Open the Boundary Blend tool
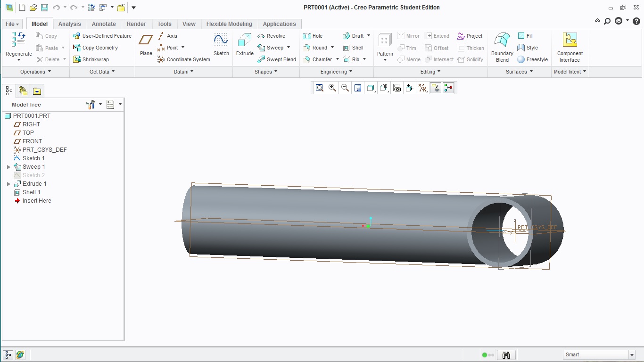 502,47
